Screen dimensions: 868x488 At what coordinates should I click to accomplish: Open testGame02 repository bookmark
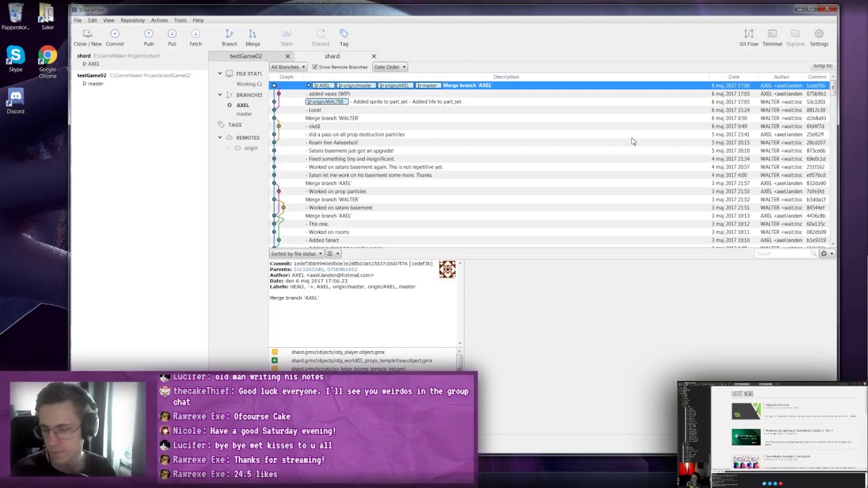click(x=134, y=75)
